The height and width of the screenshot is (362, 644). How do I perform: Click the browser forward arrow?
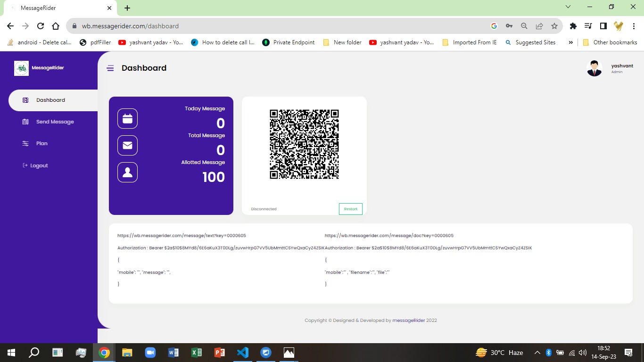(25, 26)
